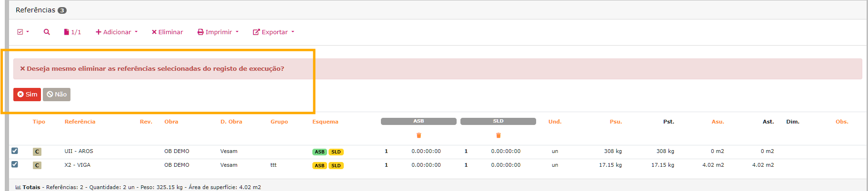Uncheck the X2 - VIGA row checkbox

[x=15, y=164]
